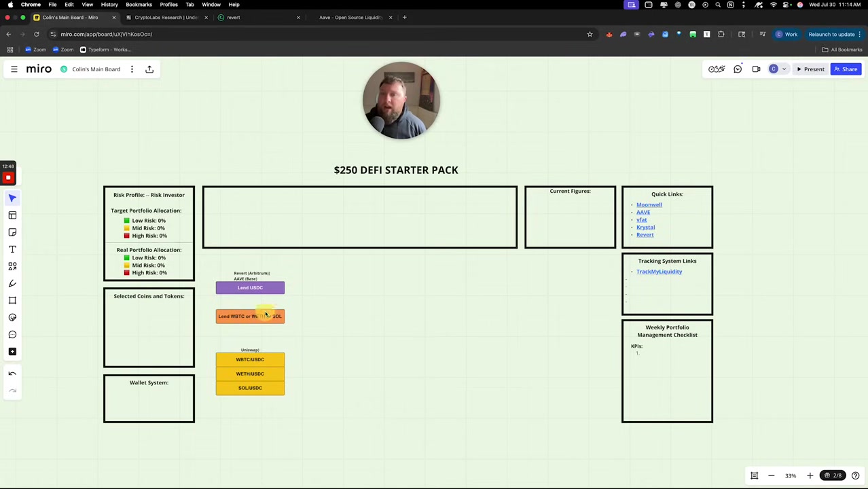Open the Bookmarks menu in menu bar

click(139, 4)
